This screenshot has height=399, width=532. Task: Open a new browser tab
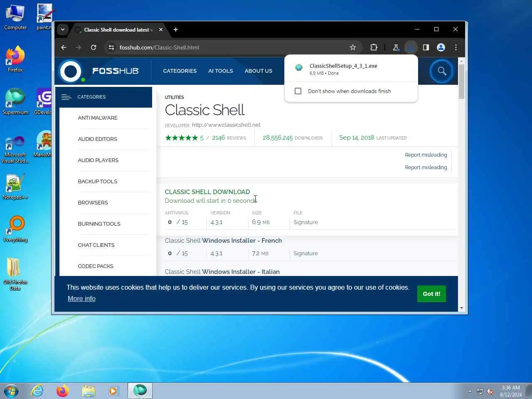point(176,30)
